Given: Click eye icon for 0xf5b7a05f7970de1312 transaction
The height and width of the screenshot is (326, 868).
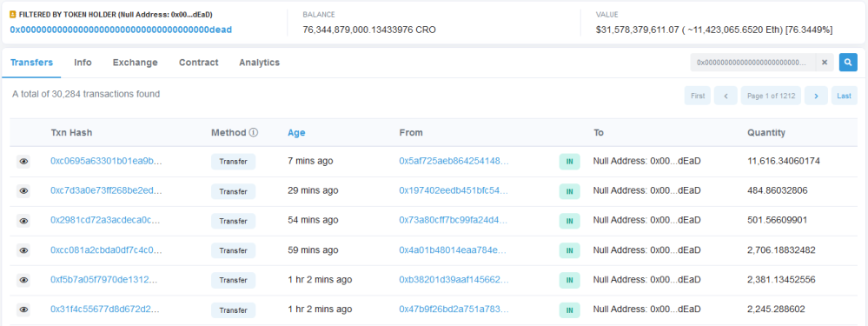Looking at the screenshot, I should tap(23, 280).
